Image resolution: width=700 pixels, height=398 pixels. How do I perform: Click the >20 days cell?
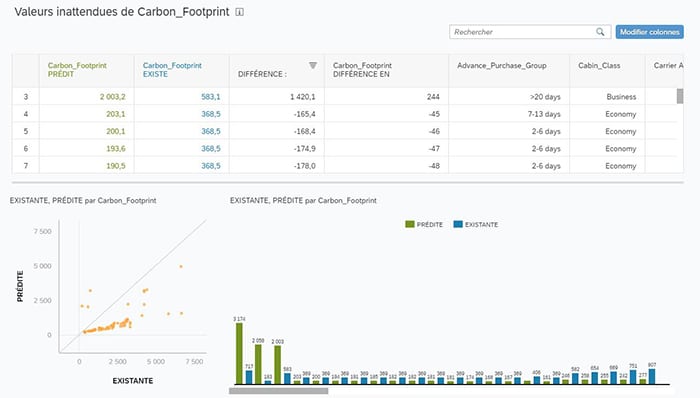click(545, 97)
